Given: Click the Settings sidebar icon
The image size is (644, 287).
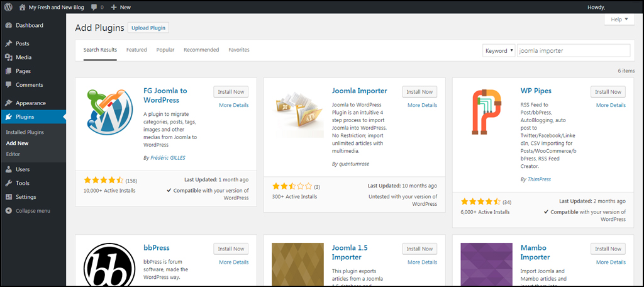Looking at the screenshot, I should (x=9, y=197).
